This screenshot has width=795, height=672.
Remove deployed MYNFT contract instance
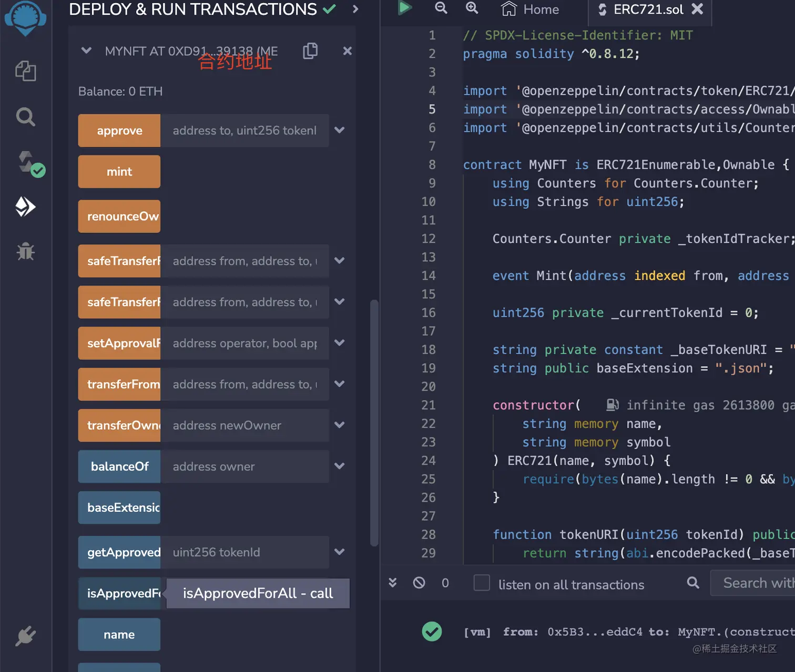347,51
